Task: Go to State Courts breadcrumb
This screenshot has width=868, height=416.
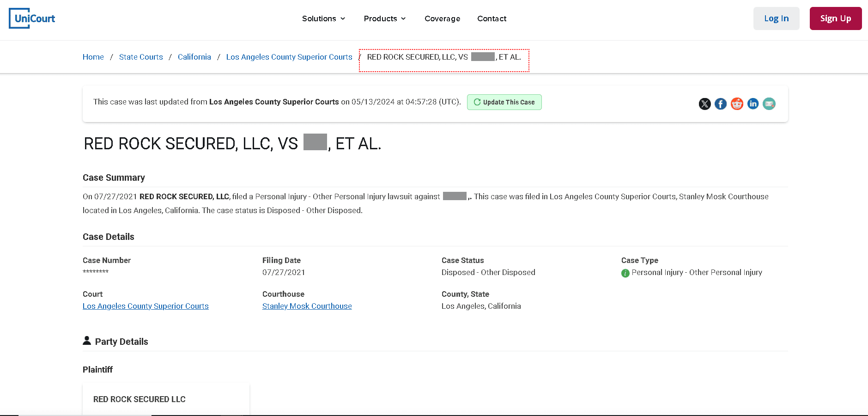Action: pyautogui.click(x=141, y=57)
